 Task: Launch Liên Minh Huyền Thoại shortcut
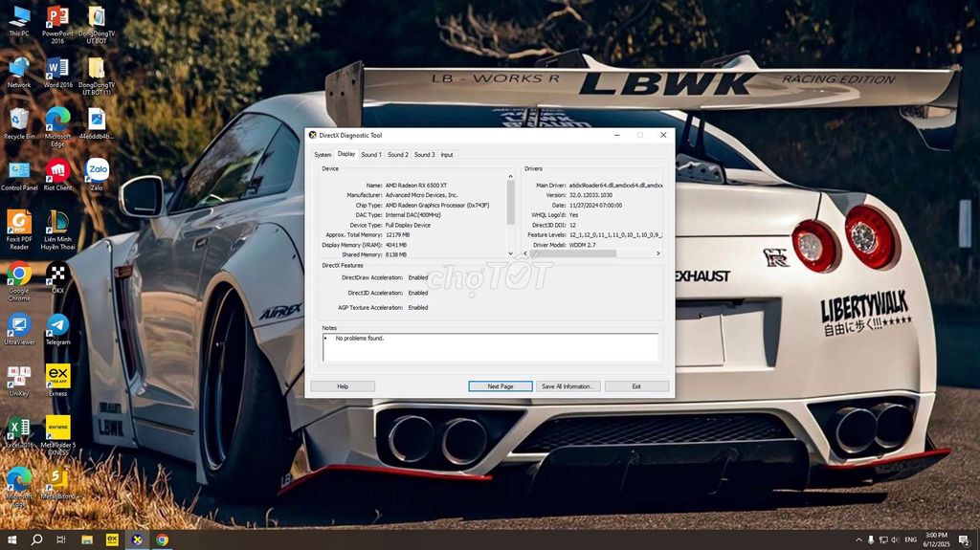click(57, 230)
